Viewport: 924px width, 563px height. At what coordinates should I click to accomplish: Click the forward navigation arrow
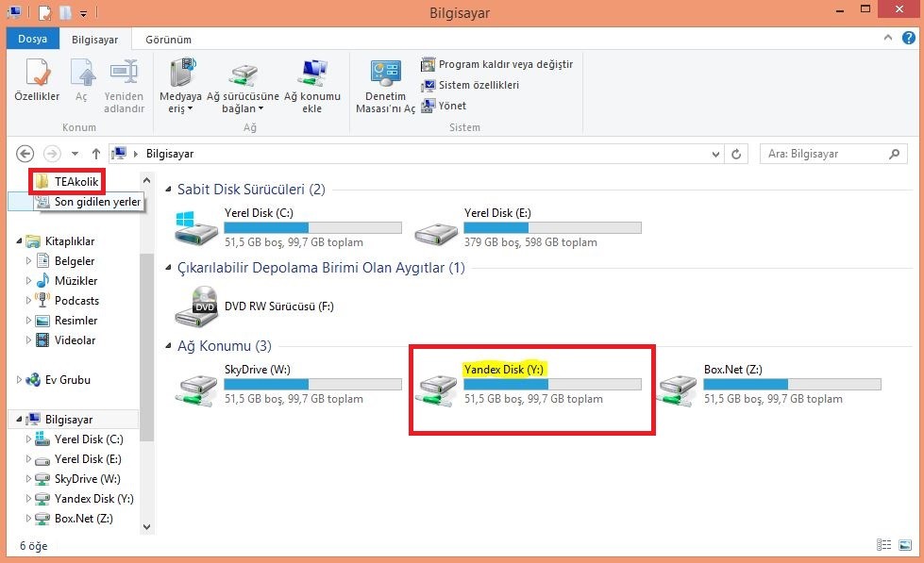[x=52, y=154]
